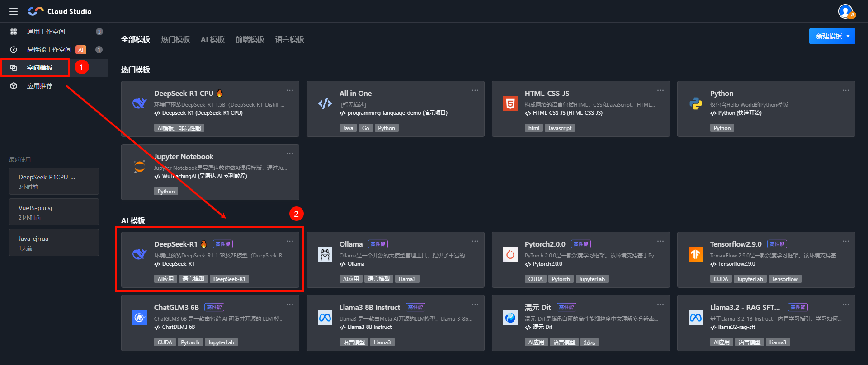Click the Go tag on All in One
Image resolution: width=868 pixels, height=365 pixels.
tap(366, 128)
